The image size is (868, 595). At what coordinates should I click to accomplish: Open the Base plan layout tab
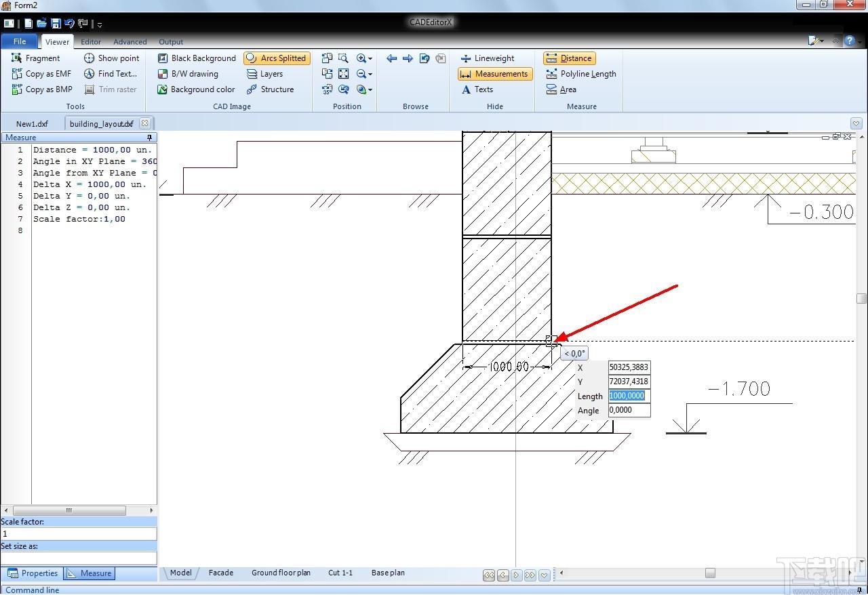[388, 573]
